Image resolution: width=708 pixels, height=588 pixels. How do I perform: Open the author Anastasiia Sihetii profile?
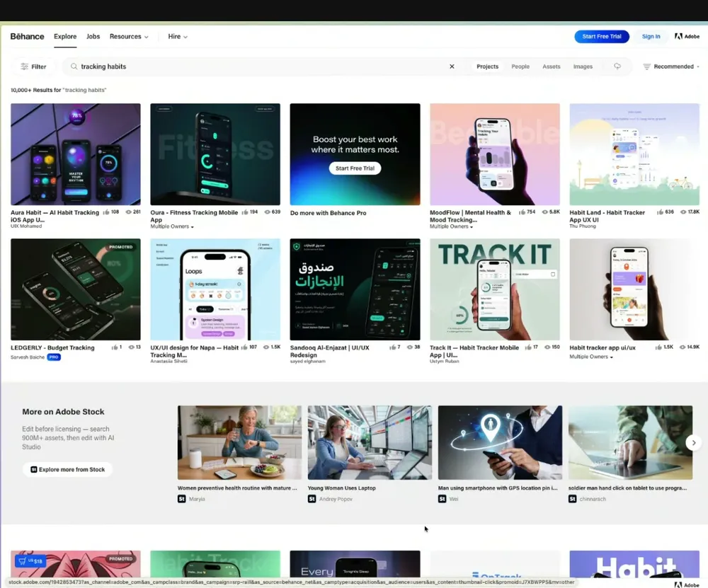pyautogui.click(x=169, y=362)
